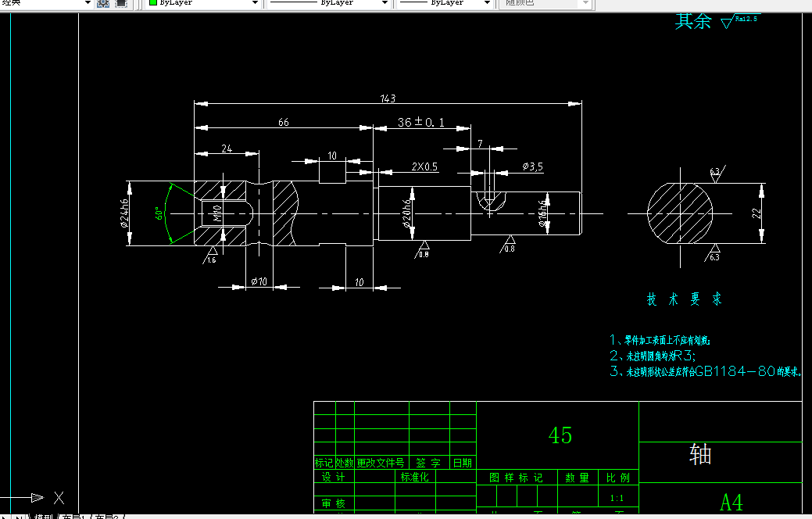Select the 66 dimension text
The height and width of the screenshot is (519, 812).
[283, 122]
